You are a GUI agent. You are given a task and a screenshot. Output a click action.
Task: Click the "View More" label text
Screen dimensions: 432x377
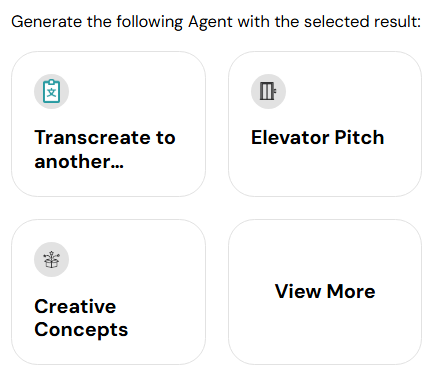(x=325, y=291)
